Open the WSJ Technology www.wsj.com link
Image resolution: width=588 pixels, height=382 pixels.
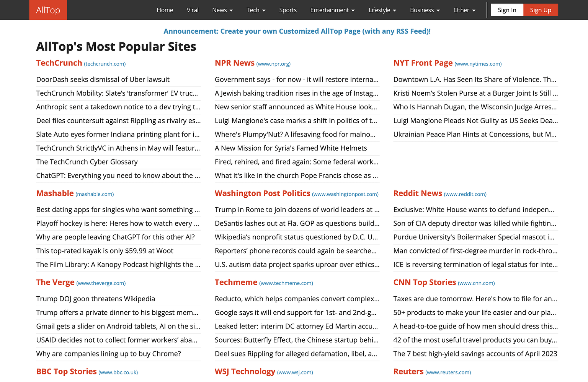(295, 372)
